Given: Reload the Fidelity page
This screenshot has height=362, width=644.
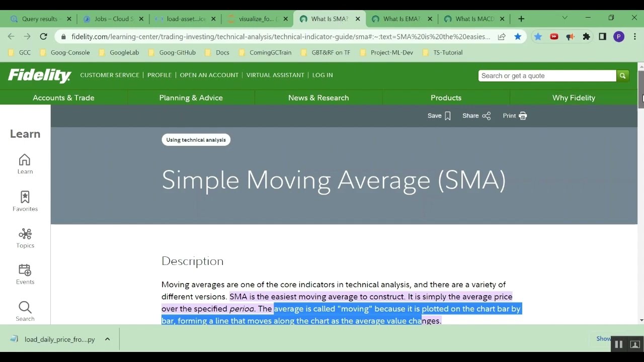Looking at the screenshot, I should point(44,36).
